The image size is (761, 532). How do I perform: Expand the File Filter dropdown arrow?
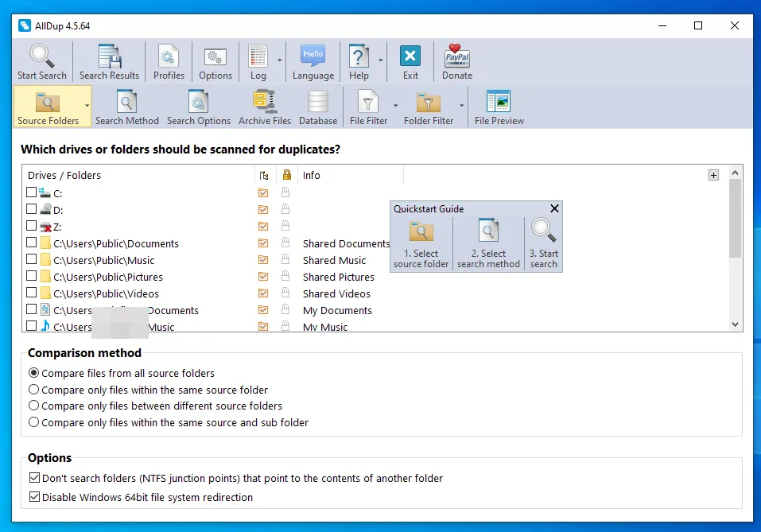[x=395, y=106]
